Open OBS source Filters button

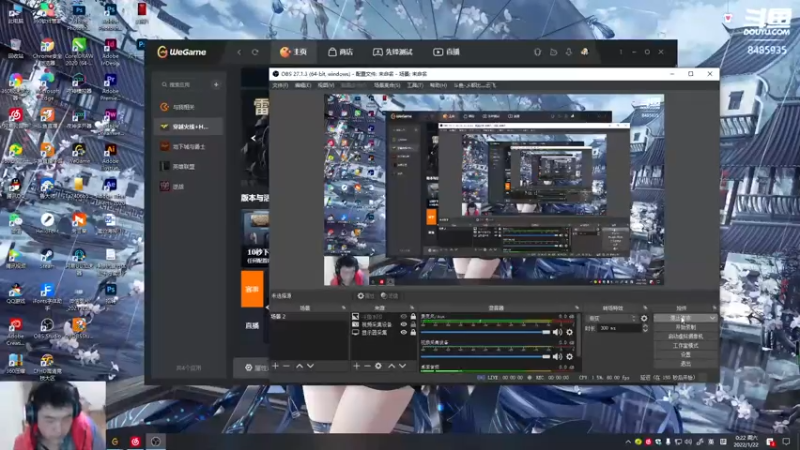(389, 296)
